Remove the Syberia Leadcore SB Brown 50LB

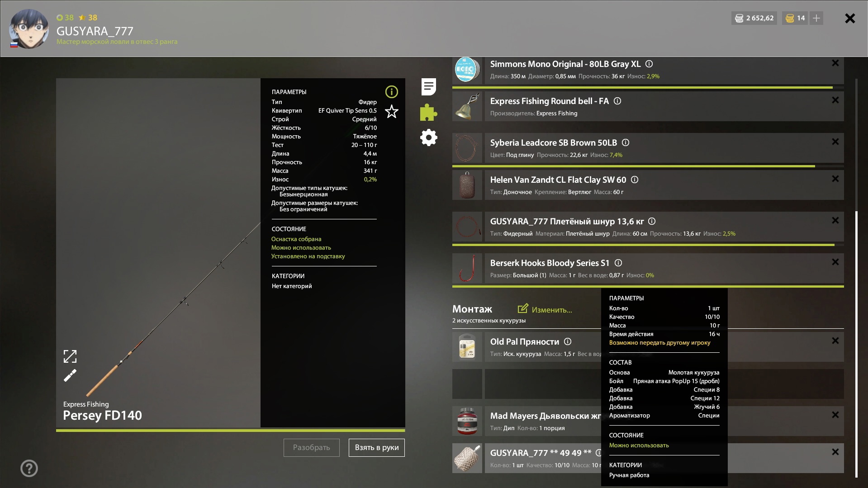[x=835, y=142]
